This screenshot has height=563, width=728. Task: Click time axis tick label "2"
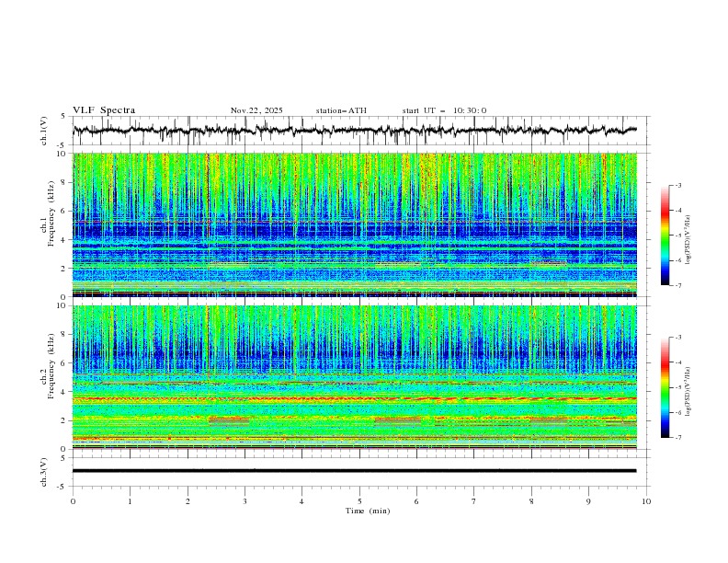[188, 501]
